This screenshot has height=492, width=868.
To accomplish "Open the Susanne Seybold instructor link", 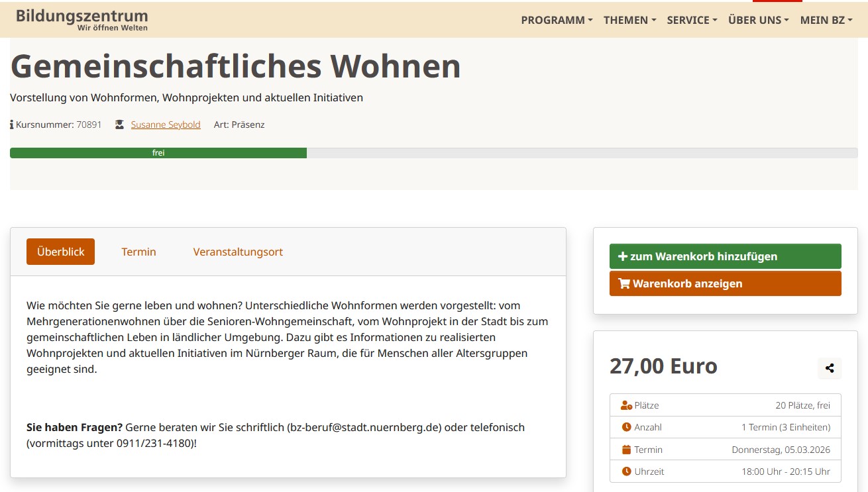I will pyautogui.click(x=166, y=124).
